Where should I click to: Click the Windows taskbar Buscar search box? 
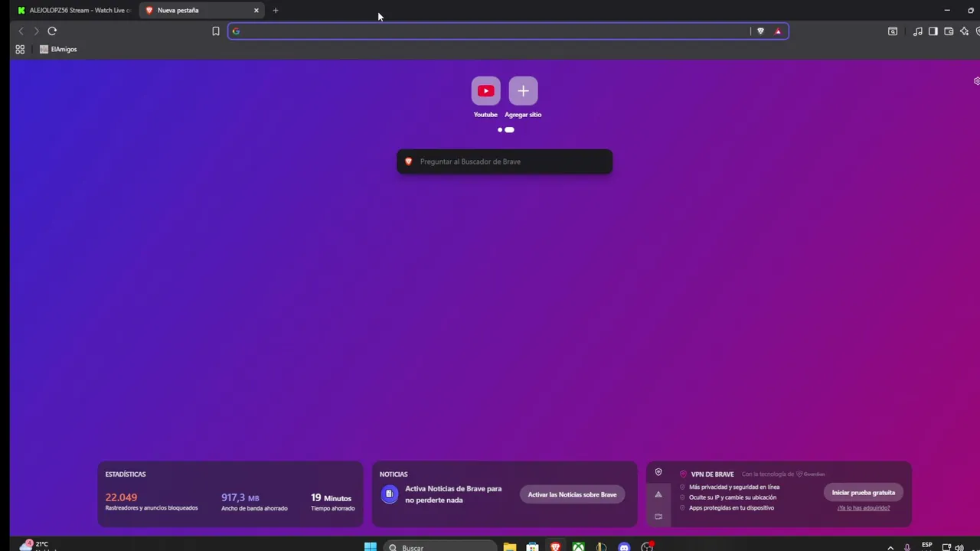pyautogui.click(x=440, y=547)
